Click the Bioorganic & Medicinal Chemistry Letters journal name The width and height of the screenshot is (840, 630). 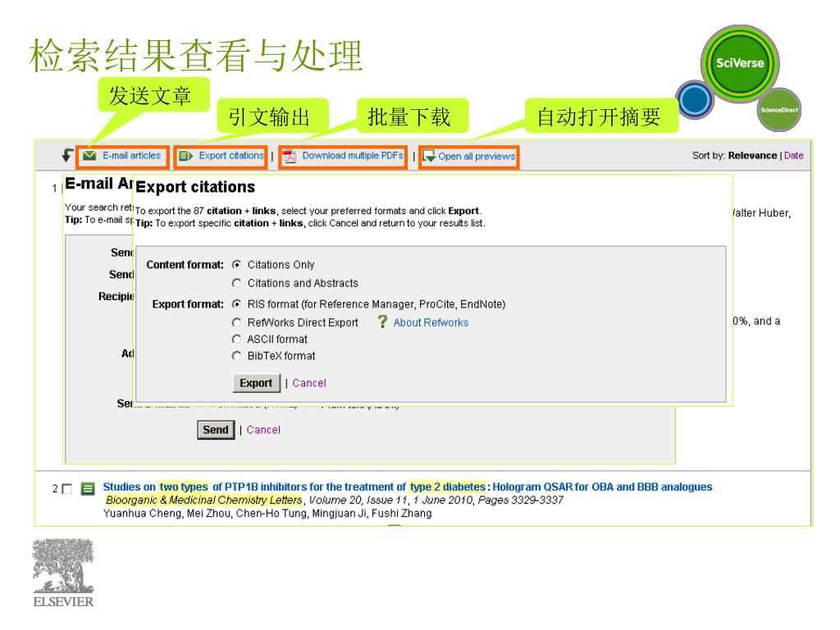coord(204,500)
